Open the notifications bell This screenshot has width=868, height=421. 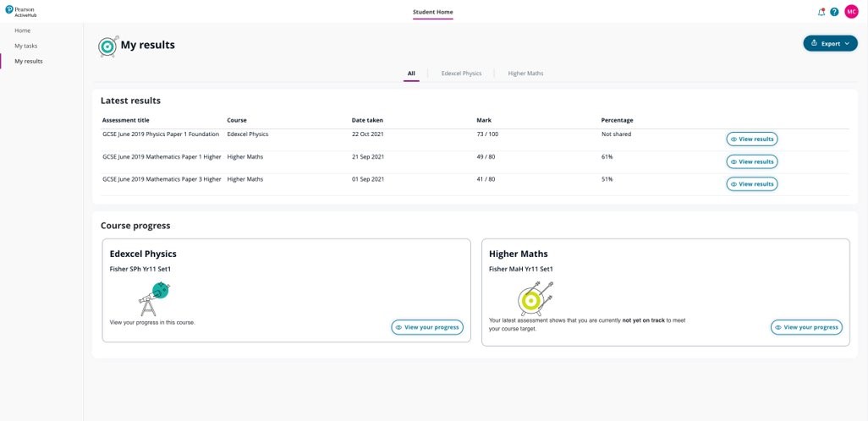821,12
